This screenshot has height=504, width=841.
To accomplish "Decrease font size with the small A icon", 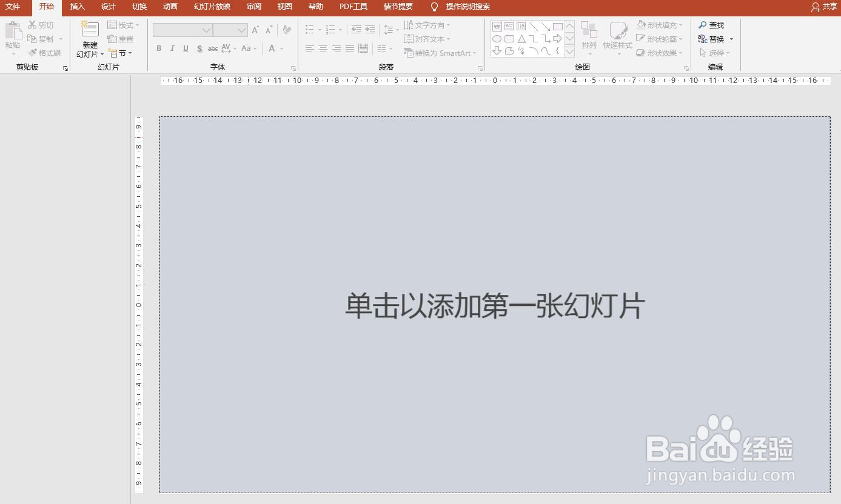I will 269,30.
